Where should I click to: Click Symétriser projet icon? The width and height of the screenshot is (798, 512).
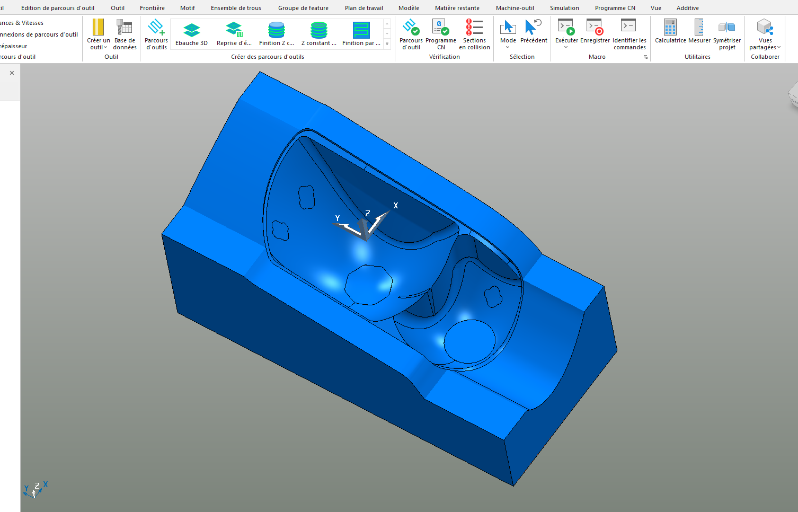(726, 33)
